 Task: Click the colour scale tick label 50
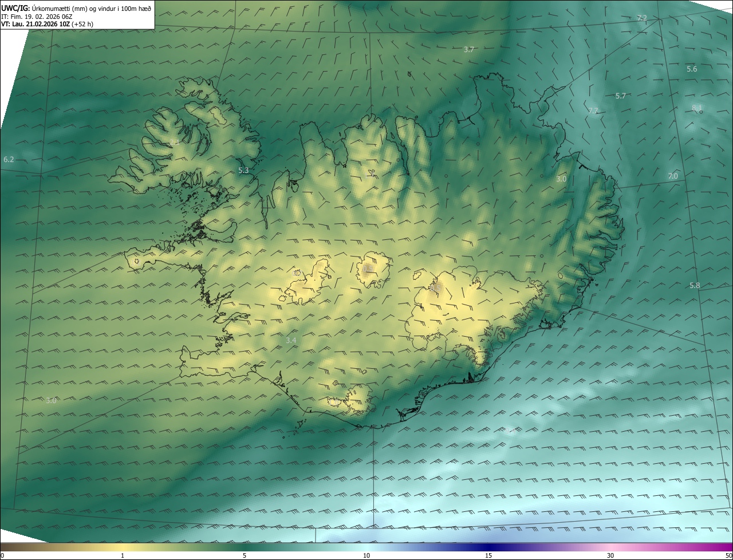728,555
